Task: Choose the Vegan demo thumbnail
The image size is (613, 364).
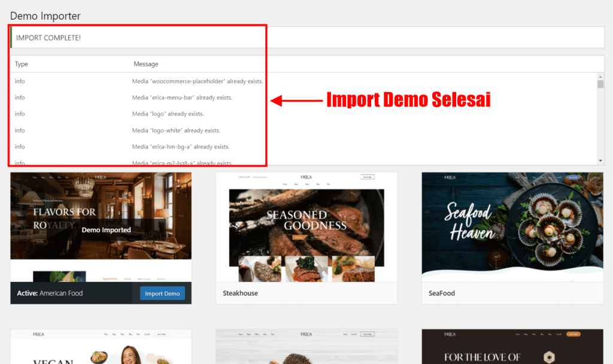Action: [101, 347]
